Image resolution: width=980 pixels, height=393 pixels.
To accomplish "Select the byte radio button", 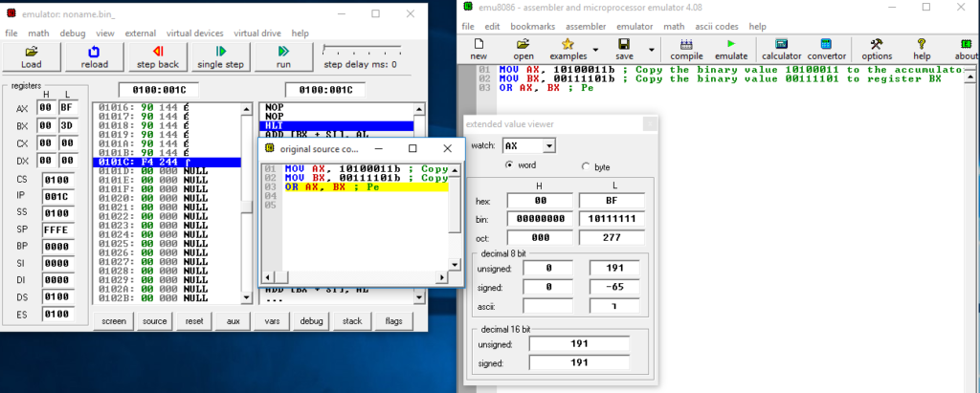I will pos(587,166).
